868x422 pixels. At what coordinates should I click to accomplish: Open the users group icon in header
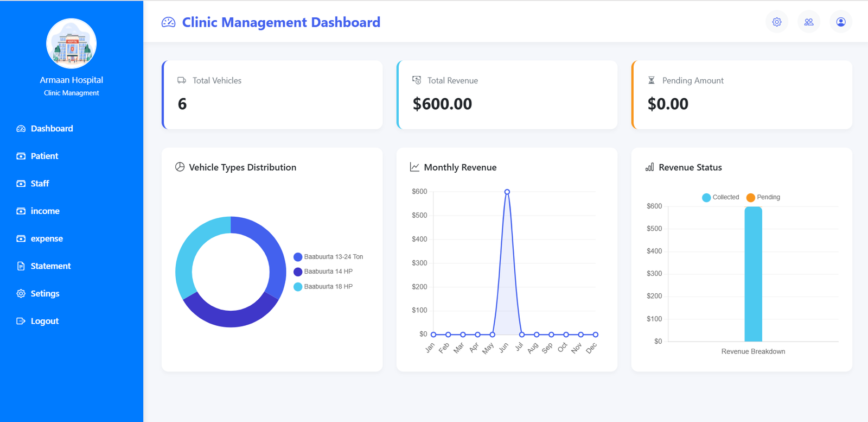(x=809, y=22)
